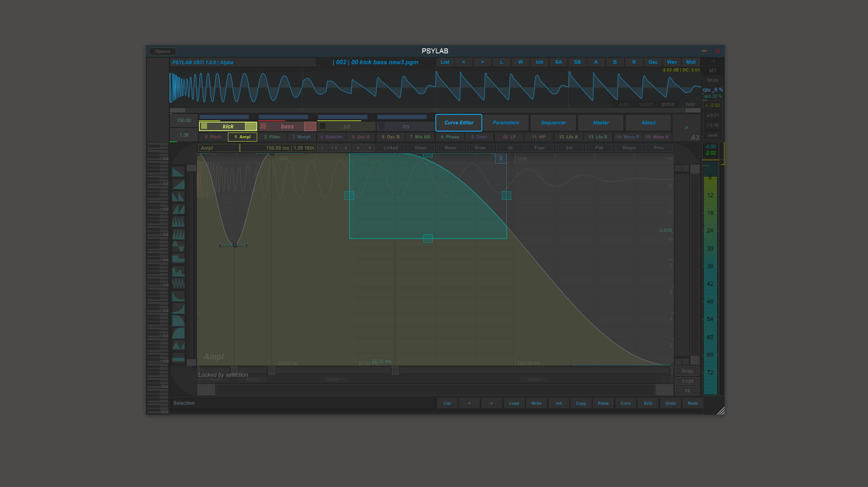
Task: Select the multi rising-spike shape preset
Action: pyautogui.click(x=178, y=234)
